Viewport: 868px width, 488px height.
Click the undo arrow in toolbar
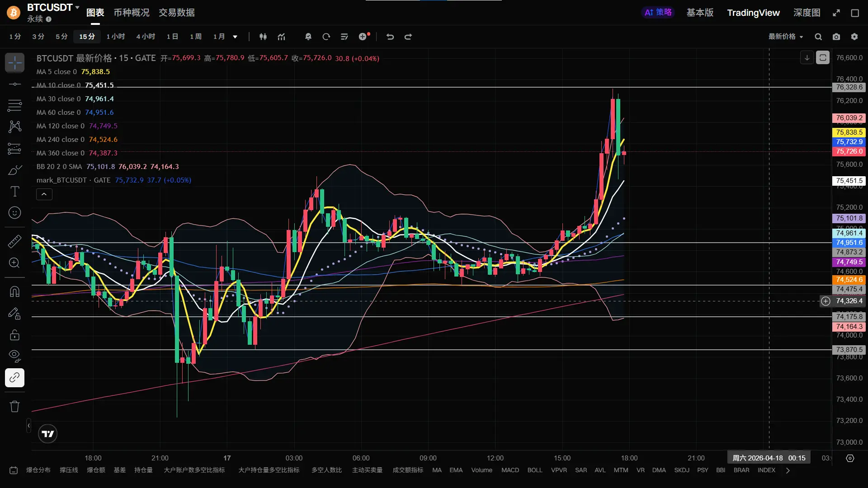pyautogui.click(x=390, y=37)
